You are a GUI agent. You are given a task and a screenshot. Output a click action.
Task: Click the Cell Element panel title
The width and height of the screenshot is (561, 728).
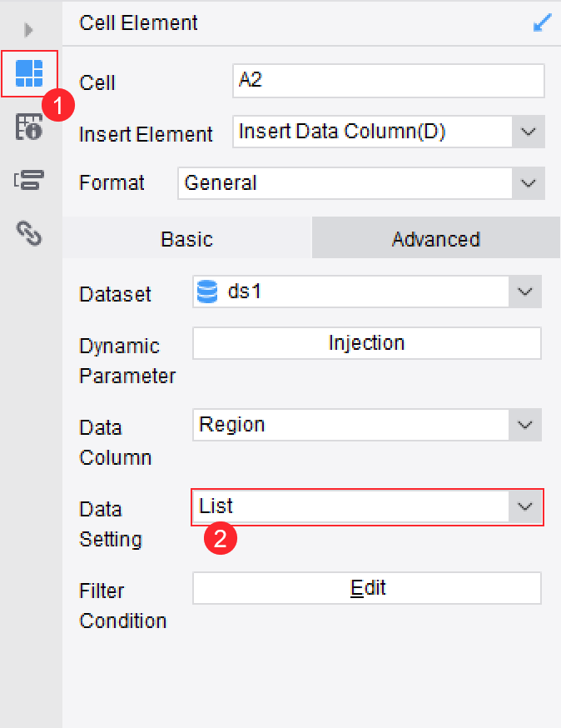point(138,22)
